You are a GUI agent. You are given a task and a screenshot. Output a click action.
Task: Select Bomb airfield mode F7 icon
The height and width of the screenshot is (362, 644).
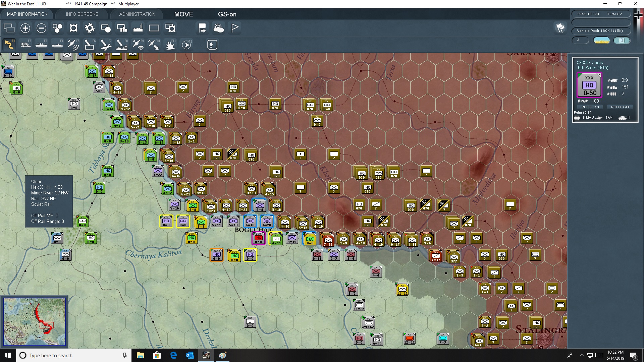tap(106, 45)
